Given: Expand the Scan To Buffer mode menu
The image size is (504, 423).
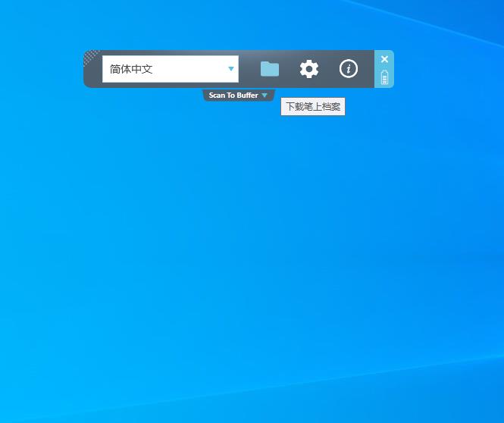Looking at the screenshot, I should pyautogui.click(x=238, y=96).
